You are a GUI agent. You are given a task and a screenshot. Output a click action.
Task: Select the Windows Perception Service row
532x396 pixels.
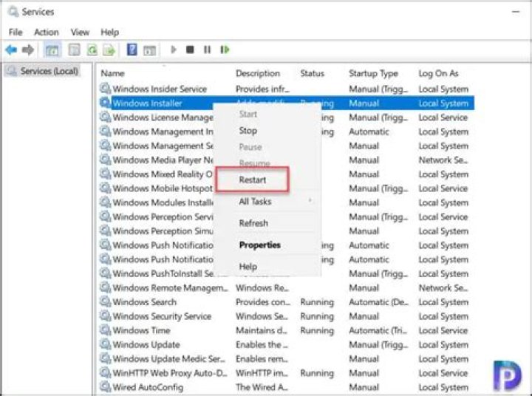pyautogui.click(x=285, y=216)
